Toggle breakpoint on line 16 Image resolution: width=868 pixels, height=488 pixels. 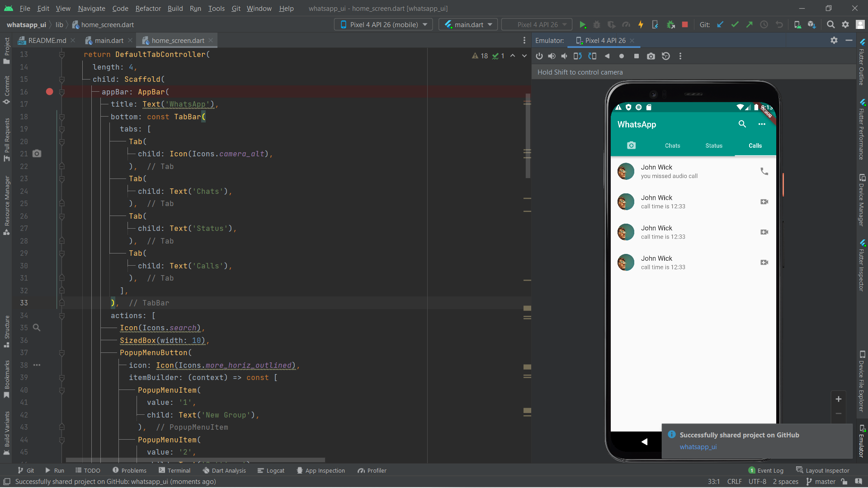tap(49, 92)
